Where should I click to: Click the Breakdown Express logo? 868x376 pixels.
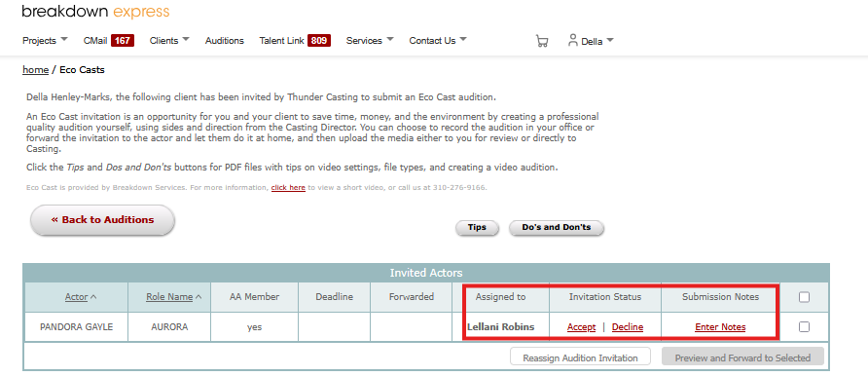(95, 12)
